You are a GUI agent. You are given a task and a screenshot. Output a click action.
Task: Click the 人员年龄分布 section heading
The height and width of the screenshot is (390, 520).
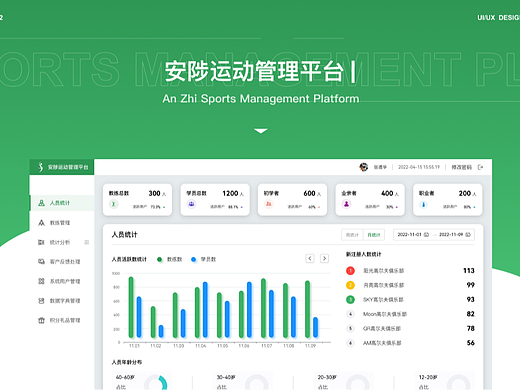pyautogui.click(x=127, y=362)
